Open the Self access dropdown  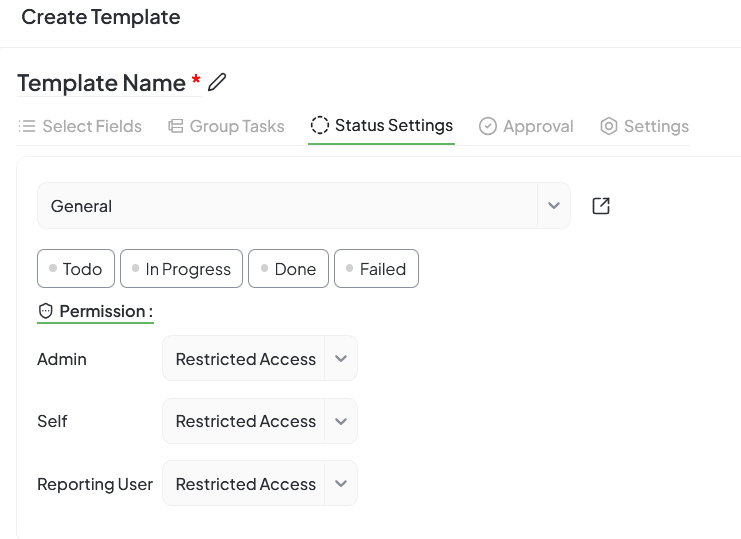pyautogui.click(x=340, y=421)
